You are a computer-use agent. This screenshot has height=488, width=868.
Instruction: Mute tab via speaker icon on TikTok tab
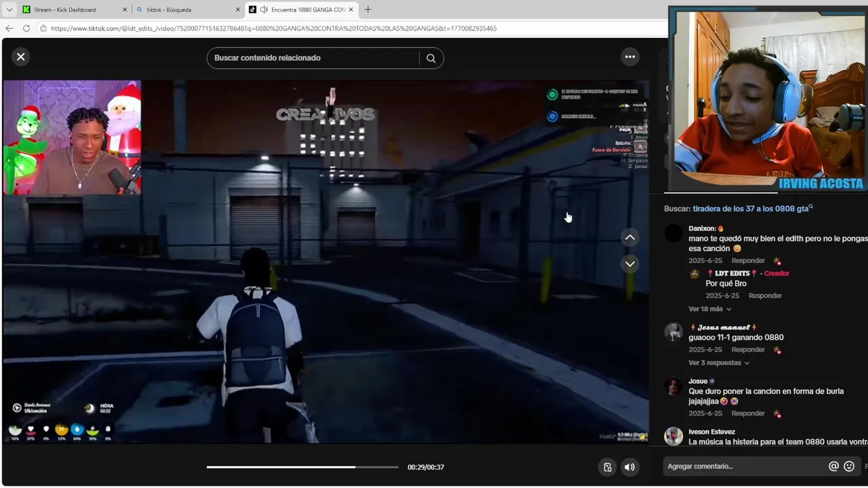[263, 9]
